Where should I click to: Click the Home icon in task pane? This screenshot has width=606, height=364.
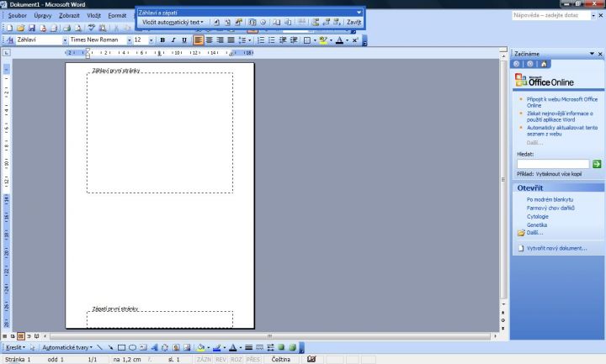(x=544, y=64)
